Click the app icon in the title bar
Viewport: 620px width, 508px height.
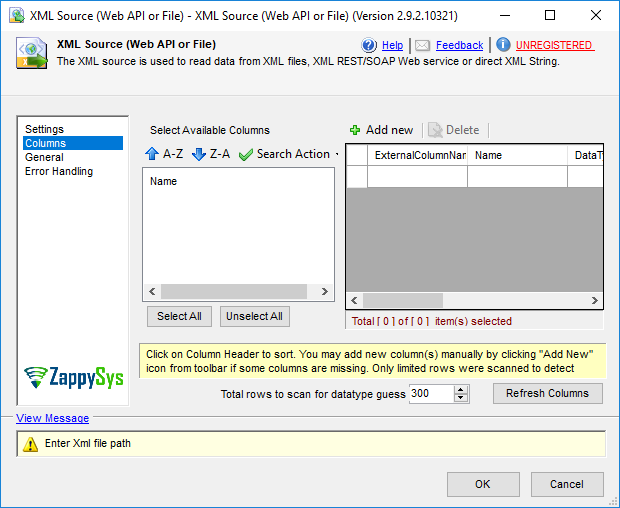click(x=17, y=15)
